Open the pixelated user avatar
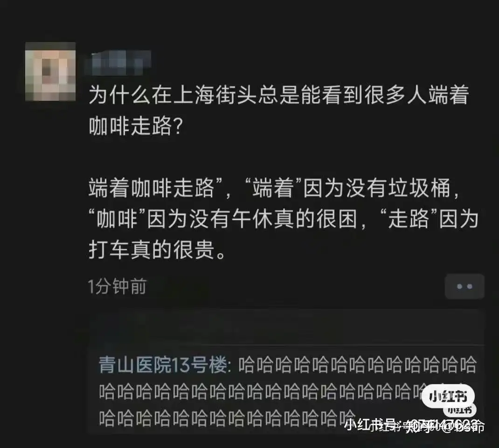 click(x=50, y=71)
